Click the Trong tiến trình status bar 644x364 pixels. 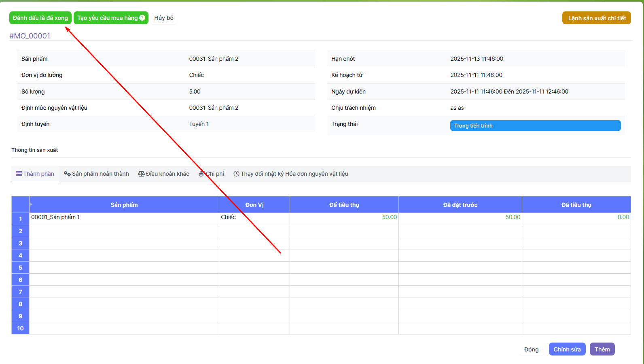click(535, 126)
